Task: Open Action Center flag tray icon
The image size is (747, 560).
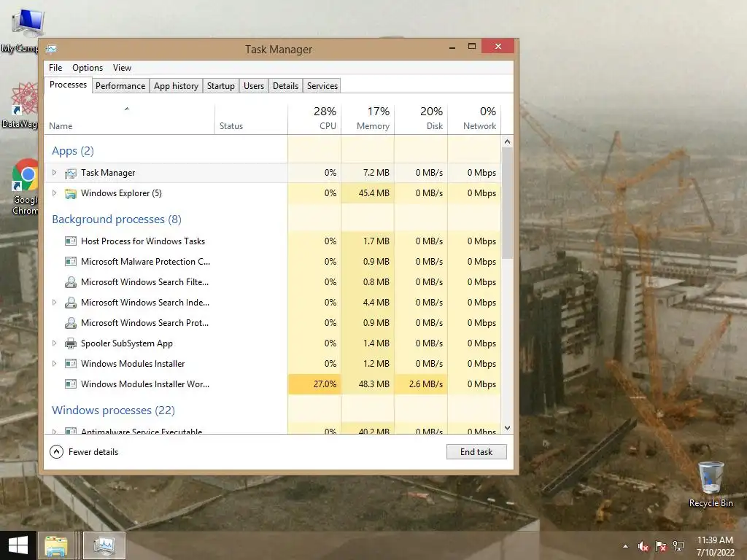Action: coord(661,546)
